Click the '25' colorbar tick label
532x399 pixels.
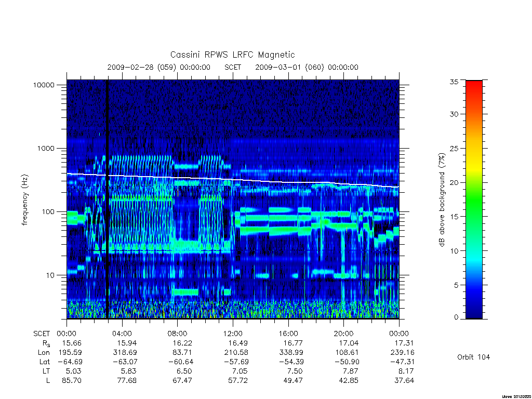click(454, 149)
